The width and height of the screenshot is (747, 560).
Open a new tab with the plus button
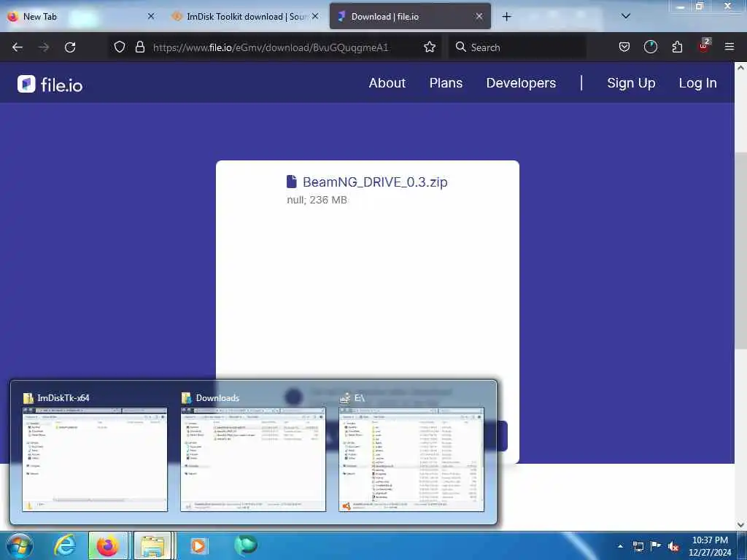(x=507, y=17)
